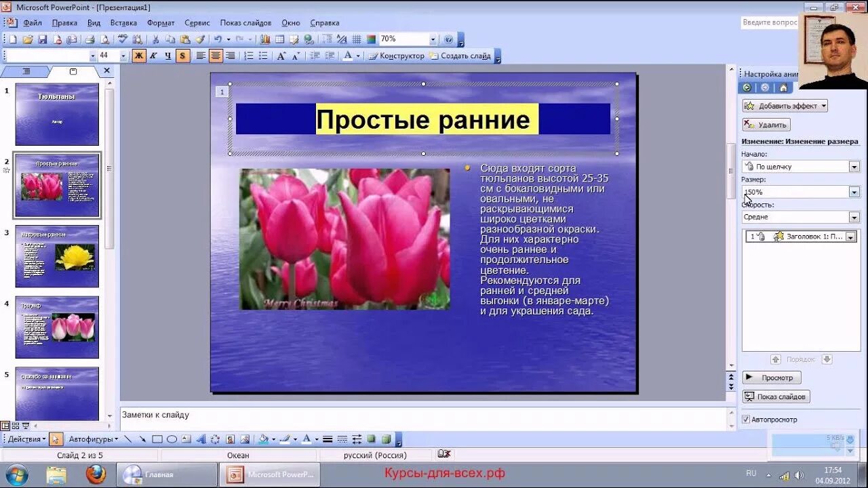Screen dimensions: 868x488
Task: Click the Insert Chart icon
Action: [x=265, y=39]
